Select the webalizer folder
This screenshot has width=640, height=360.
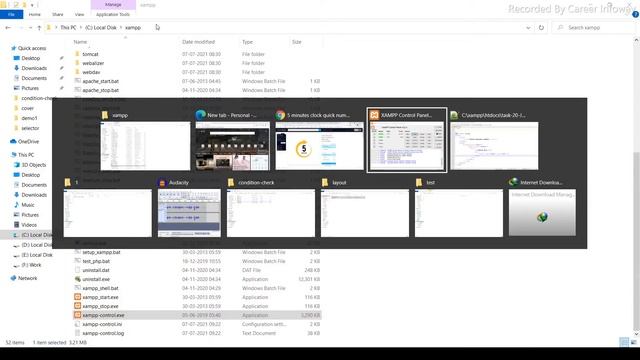click(93, 63)
